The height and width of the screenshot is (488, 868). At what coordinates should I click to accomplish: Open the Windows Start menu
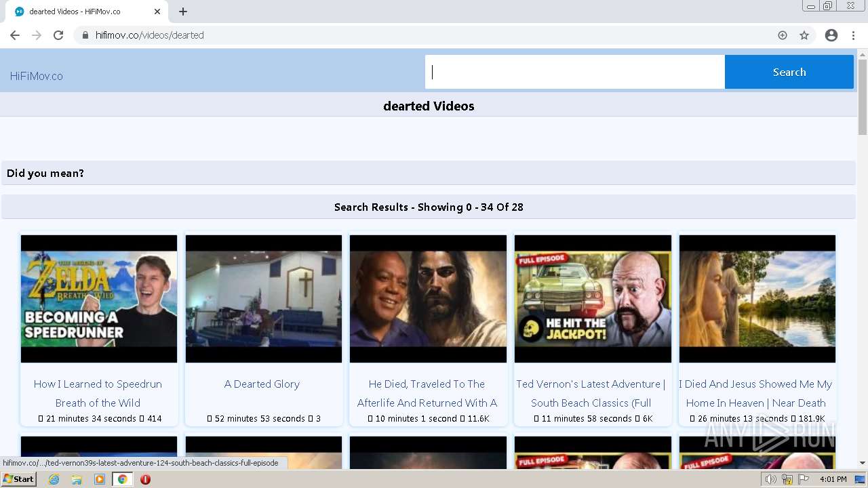[x=18, y=479]
